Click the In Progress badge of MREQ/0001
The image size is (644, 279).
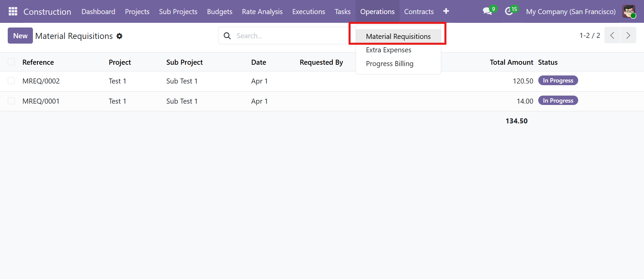558,101
